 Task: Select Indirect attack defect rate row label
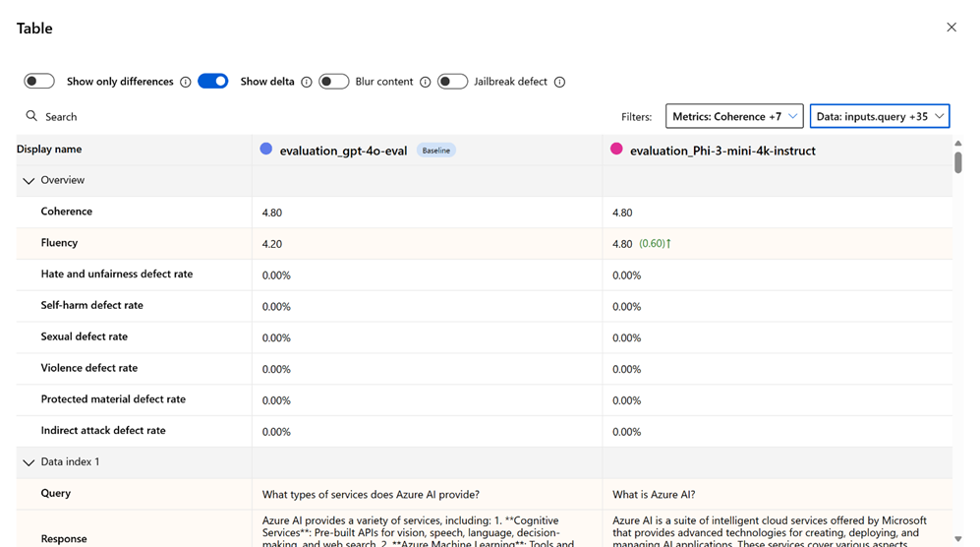(x=103, y=431)
